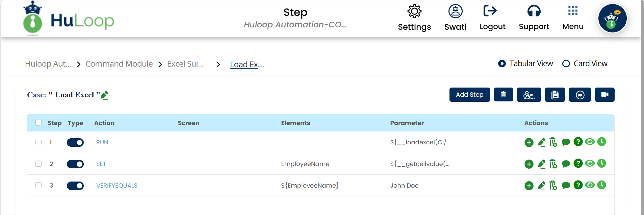Click the video camera record button
The image size is (644, 215).
(604, 95)
